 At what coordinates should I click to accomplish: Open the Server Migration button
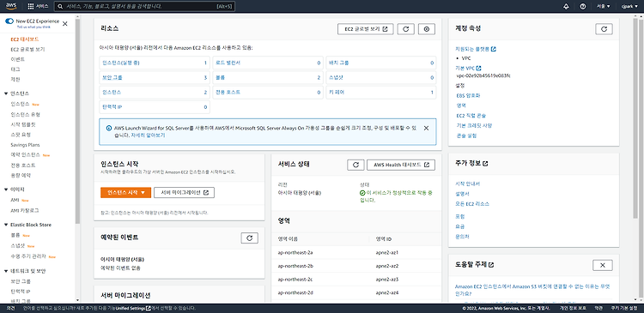point(184,192)
